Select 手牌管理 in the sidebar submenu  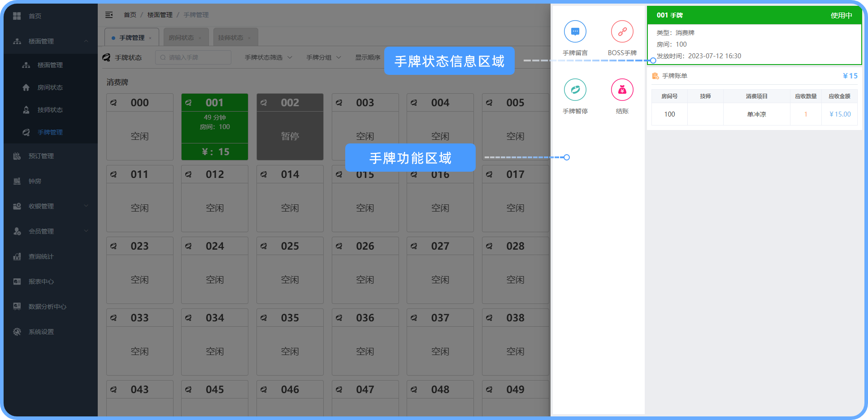pyautogui.click(x=51, y=132)
